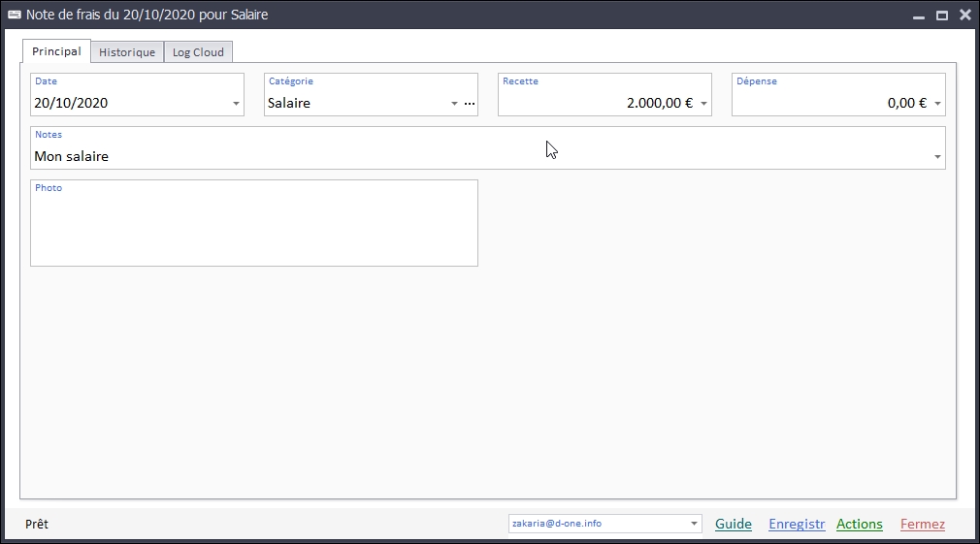Minimize the Note de frais window
980x544 pixels.
918,16
